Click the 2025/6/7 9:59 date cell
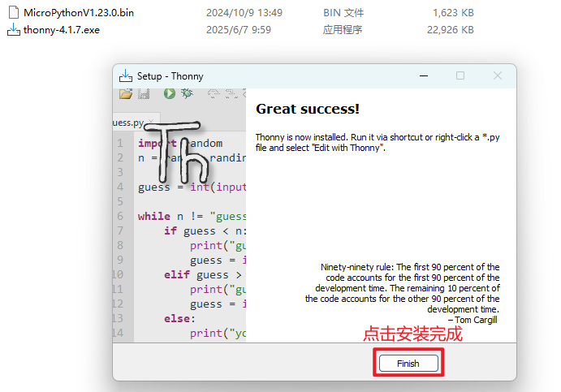This screenshot has width=561, height=392. pos(239,30)
